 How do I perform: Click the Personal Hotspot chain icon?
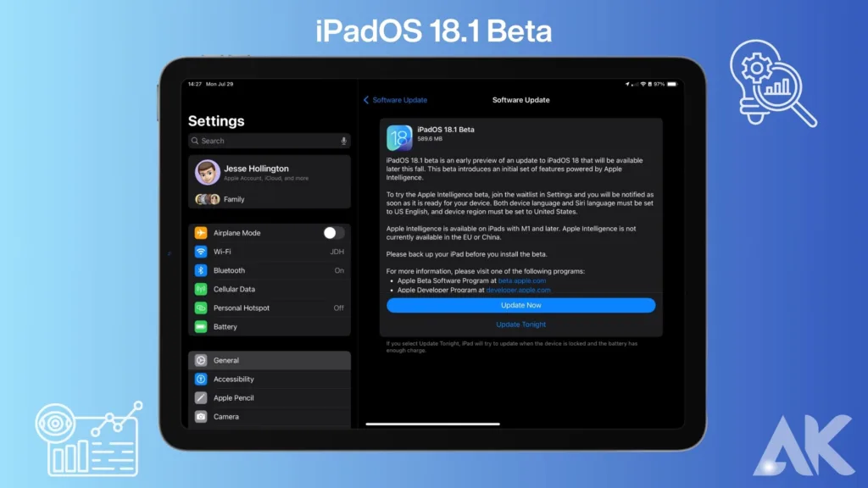tap(200, 308)
